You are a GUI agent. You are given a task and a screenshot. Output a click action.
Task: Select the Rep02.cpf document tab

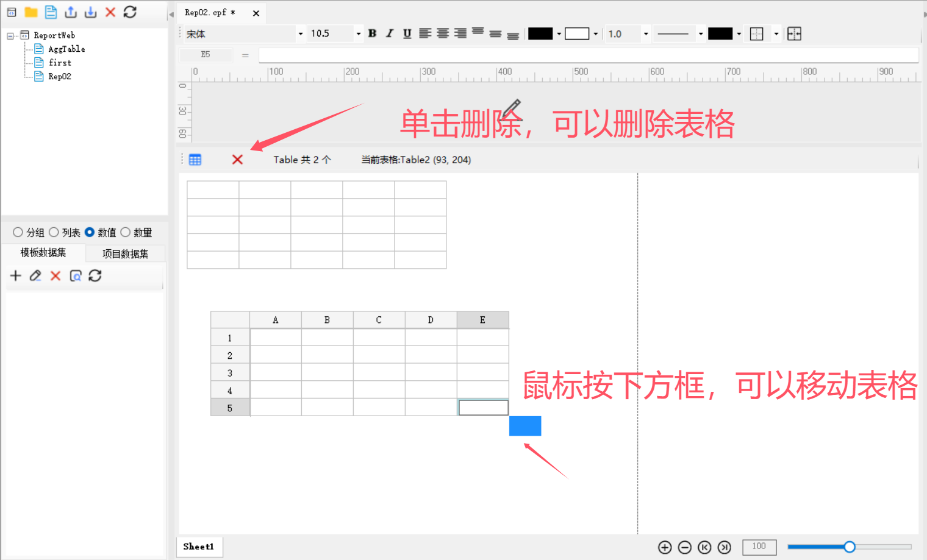pos(210,13)
